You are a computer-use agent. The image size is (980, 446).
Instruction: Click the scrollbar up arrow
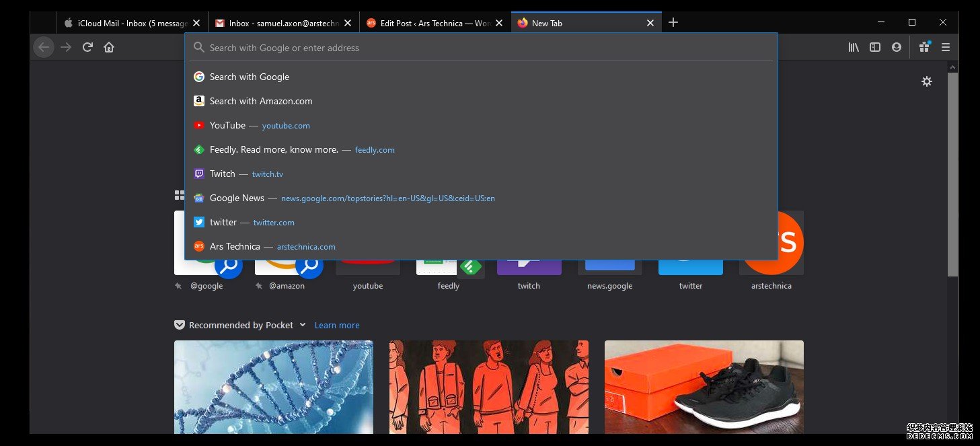(952, 67)
